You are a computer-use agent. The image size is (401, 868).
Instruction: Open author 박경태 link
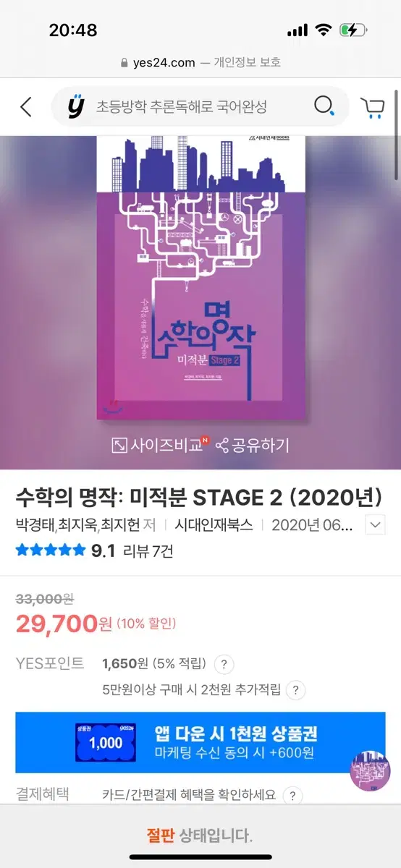35,525
